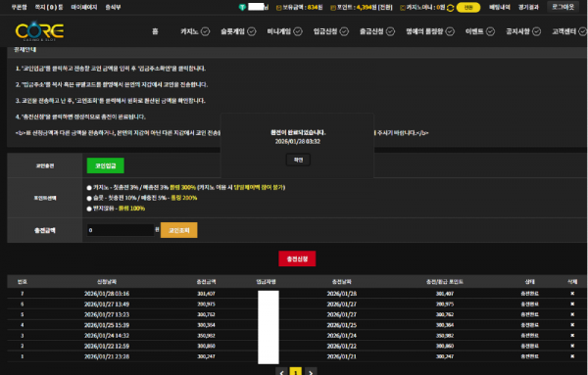Expand the 이벤트 menu chevron
This screenshot has height=375, width=588.
pos(491,32)
